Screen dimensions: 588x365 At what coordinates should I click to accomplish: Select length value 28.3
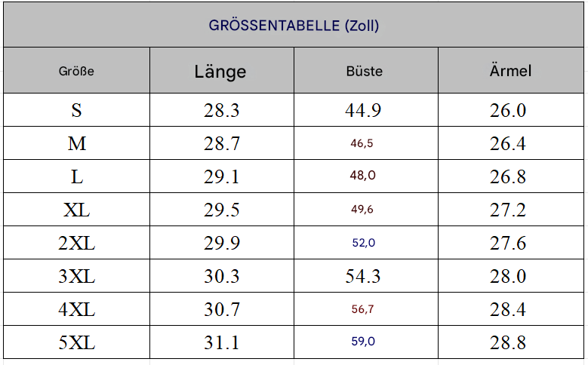click(x=222, y=110)
